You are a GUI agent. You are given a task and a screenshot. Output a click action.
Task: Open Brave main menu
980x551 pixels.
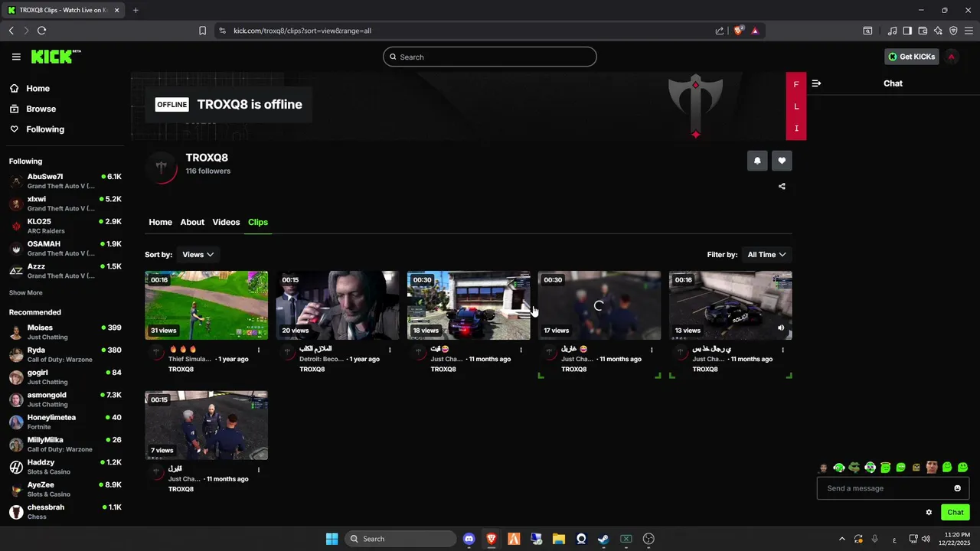tap(969, 31)
